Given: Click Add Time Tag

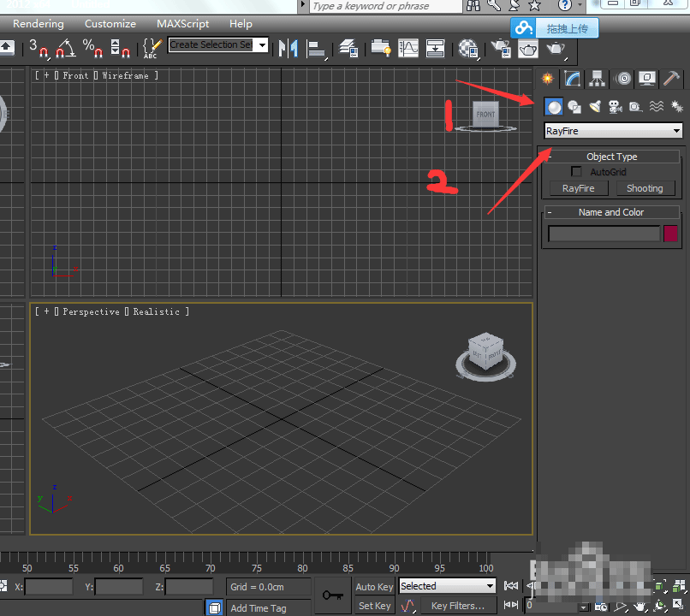Looking at the screenshot, I should 259,608.
